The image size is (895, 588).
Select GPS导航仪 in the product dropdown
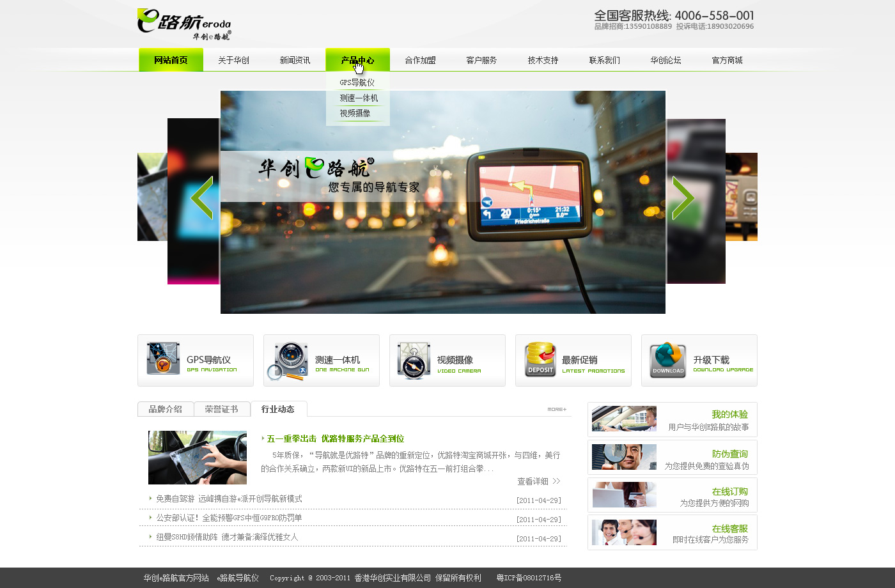pos(357,82)
